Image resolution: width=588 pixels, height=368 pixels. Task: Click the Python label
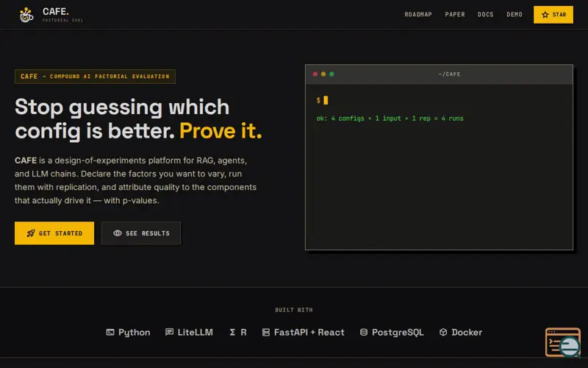coord(135,333)
